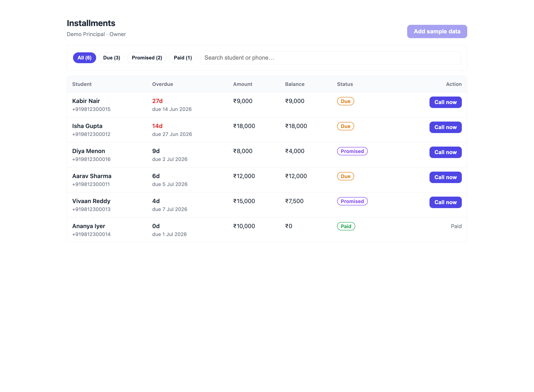Select the All (6) filter
The image size is (534, 392).
(x=84, y=58)
